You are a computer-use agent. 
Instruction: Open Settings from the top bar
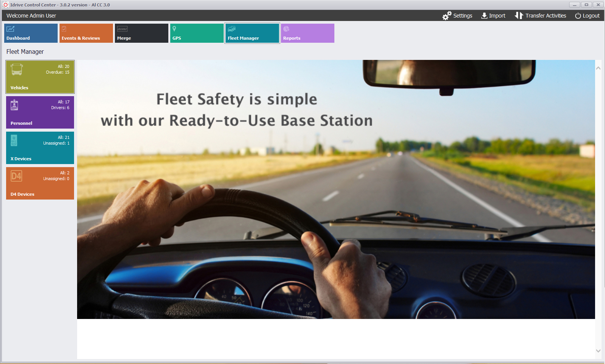[457, 16]
